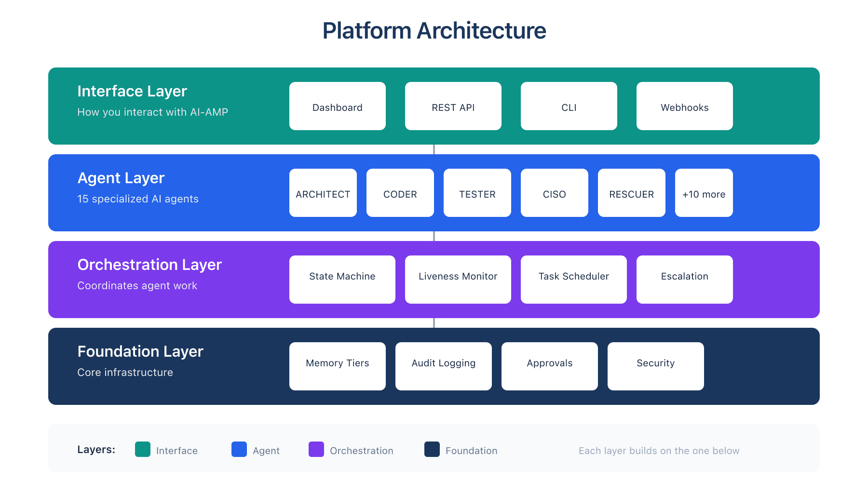The width and height of the screenshot is (868, 482).
Task: Click the Escalation component
Action: [x=684, y=279]
